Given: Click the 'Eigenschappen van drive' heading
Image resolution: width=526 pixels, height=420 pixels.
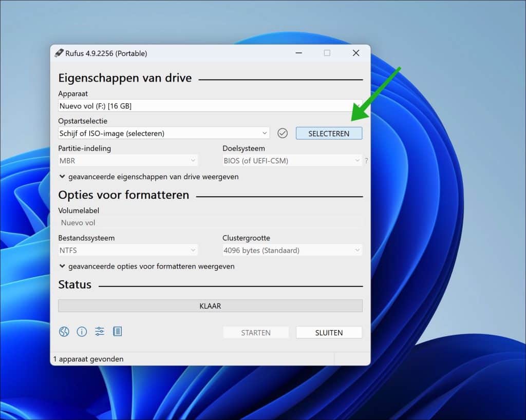Looking at the screenshot, I should pos(125,78).
